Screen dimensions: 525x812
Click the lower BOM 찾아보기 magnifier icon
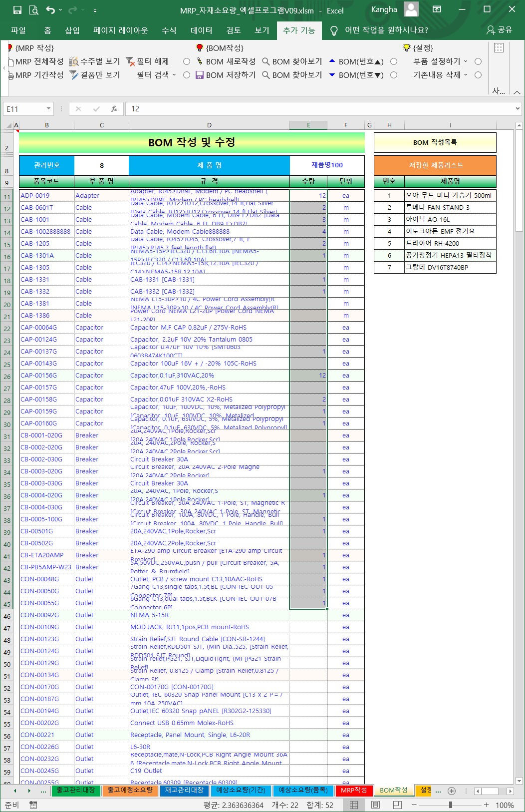266,75
